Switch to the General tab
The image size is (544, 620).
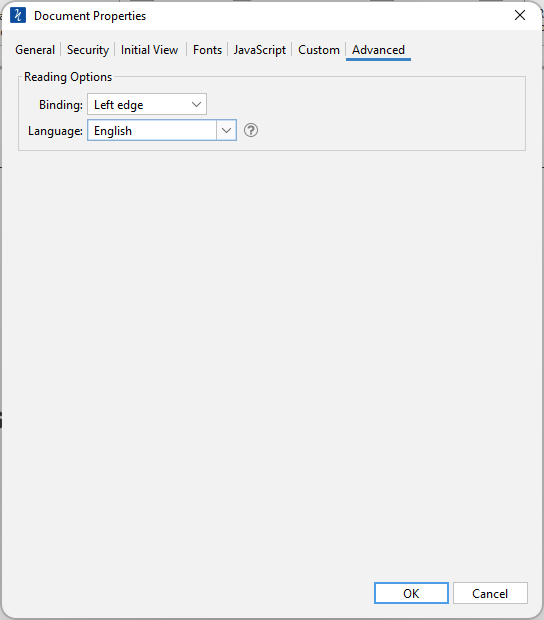(35, 50)
